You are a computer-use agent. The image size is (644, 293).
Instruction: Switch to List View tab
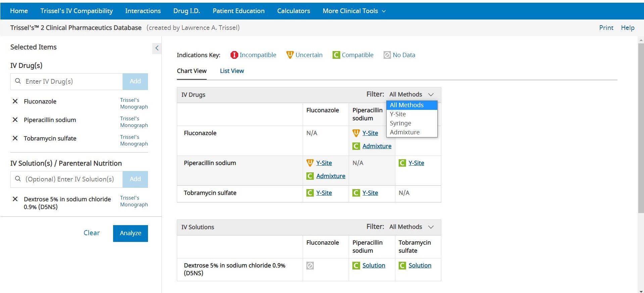[x=232, y=71]
